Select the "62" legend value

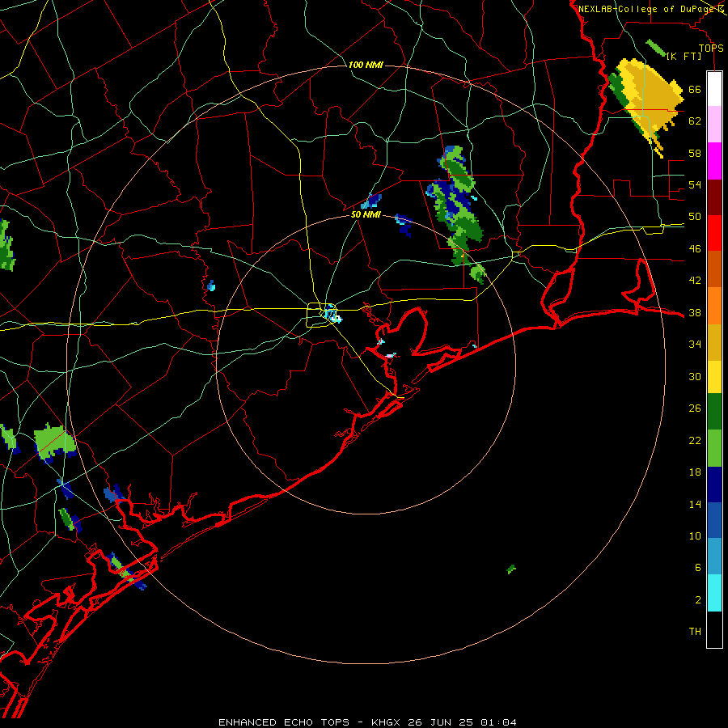coord(695,121)
